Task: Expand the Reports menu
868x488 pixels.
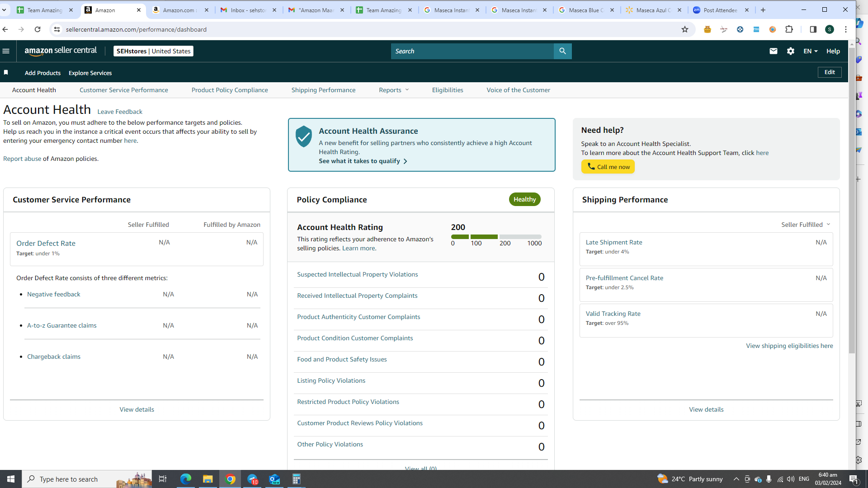Action: coord(394,90)
